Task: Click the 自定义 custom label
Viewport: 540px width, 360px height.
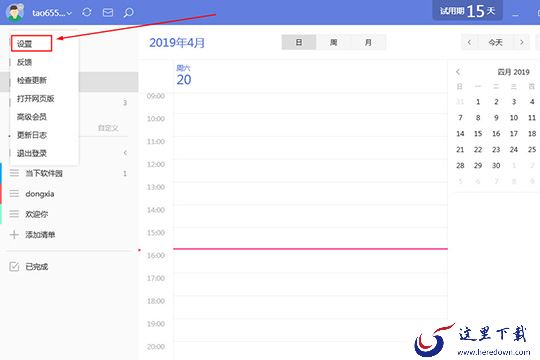Action: (108, 128)
